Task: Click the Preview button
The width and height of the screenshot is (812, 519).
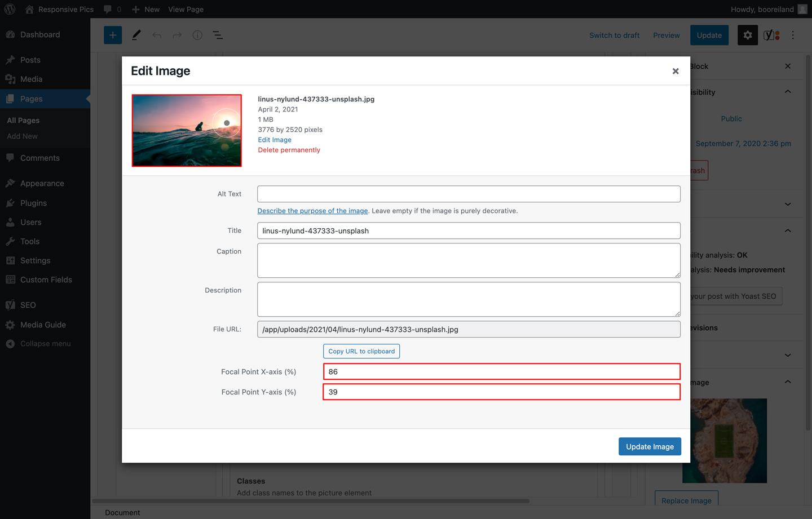Action: coord(666,35)
